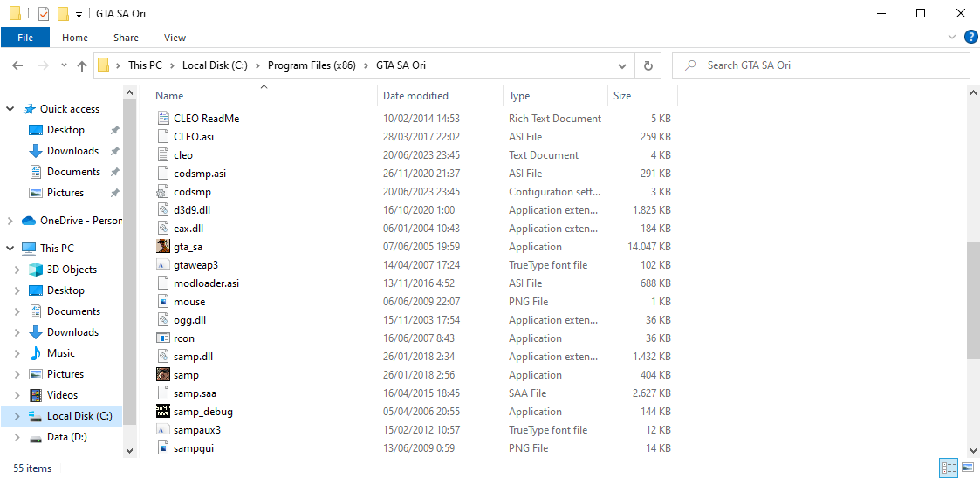This screenshot has width=980, height=478.
Task: Click the samp.dll file icon
Action: pyautogui.click(x=162, y=356)
